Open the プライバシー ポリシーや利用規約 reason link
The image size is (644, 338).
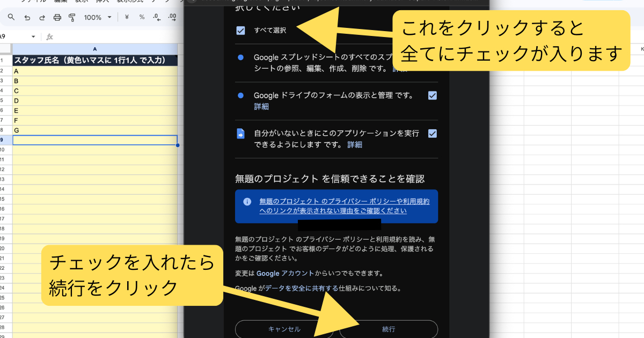(345, 206)
